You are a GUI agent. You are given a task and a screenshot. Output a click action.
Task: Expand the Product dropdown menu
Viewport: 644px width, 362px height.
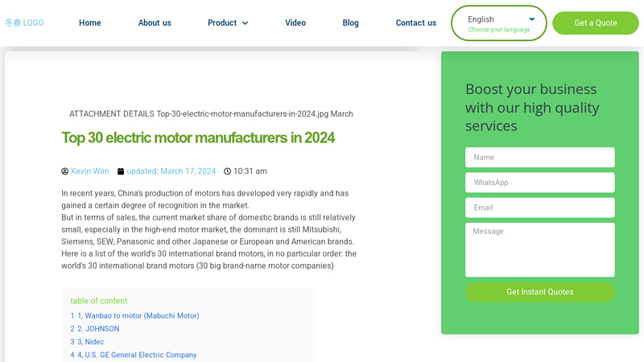click(x=228, y=23)
